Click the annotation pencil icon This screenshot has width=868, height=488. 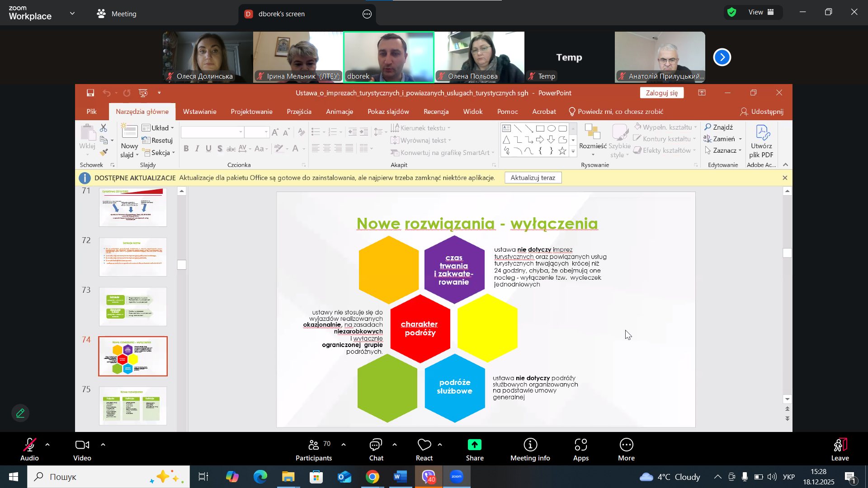pyautogui.click(x=20, y=413)
